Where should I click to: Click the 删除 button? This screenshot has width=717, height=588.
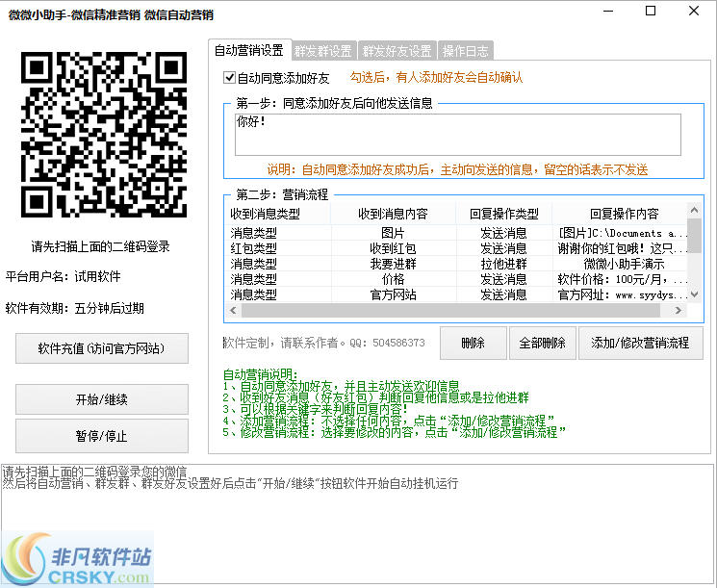474,343
